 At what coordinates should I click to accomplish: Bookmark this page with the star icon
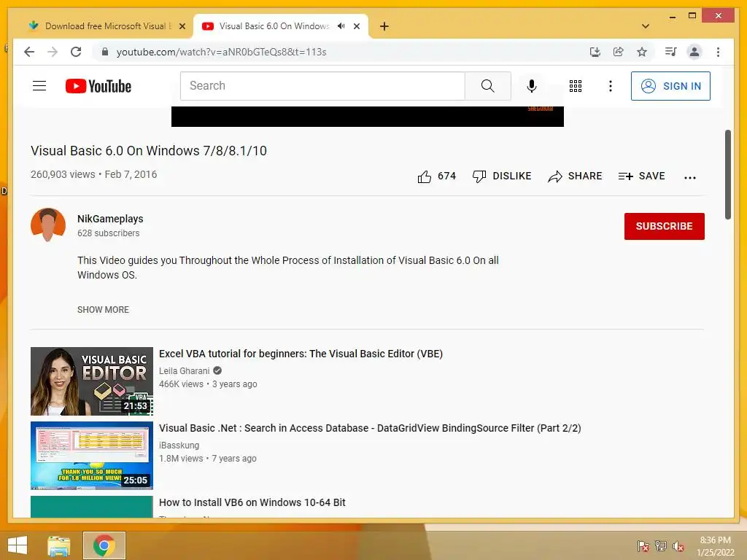click(x=642, y=52)
